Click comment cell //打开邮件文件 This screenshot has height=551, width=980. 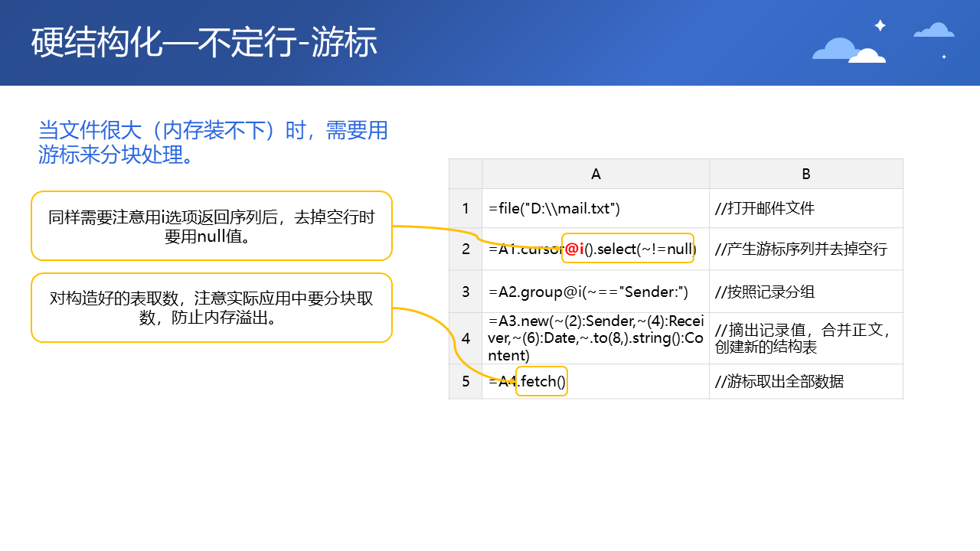point(806,208)
